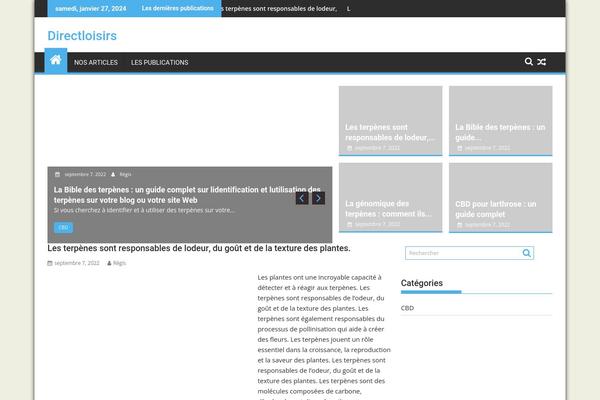Click news ticker headline about terpènes

[x=280, y=8]
